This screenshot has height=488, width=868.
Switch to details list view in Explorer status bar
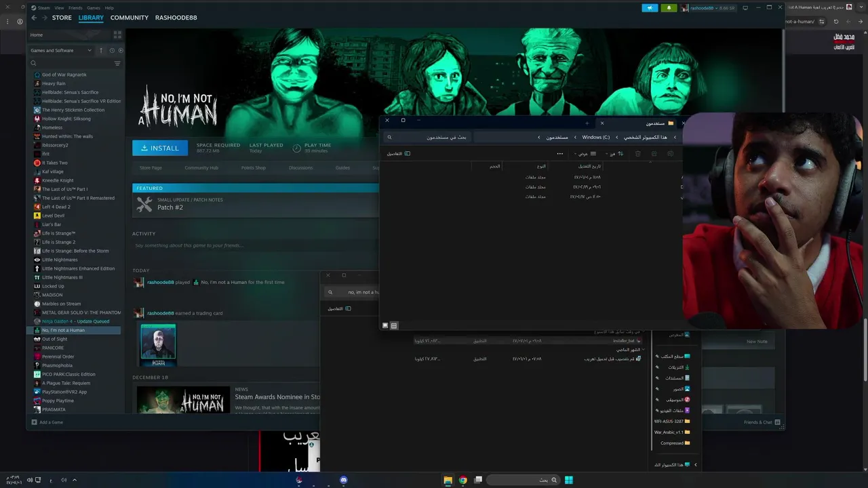pyautogui.click(x=394, y=325)
